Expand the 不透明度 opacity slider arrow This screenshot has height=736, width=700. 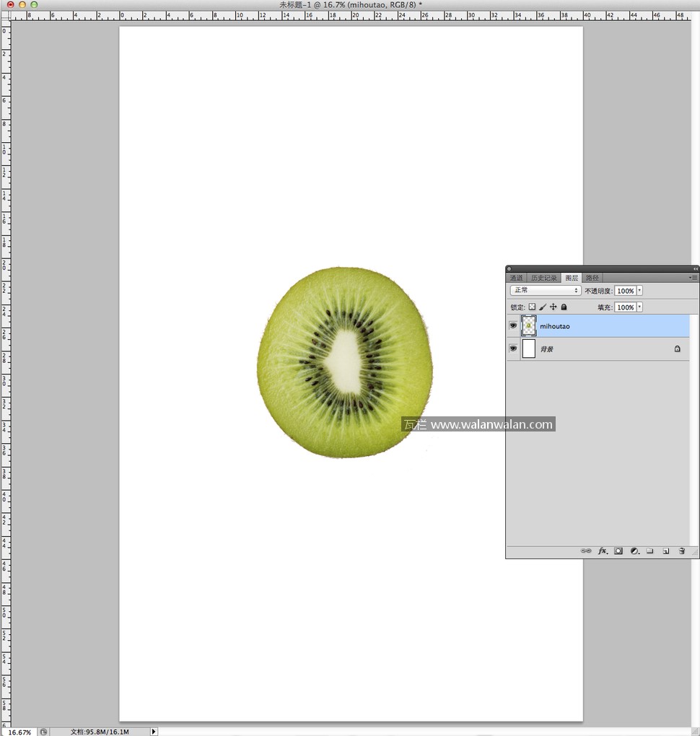point(639,291)
